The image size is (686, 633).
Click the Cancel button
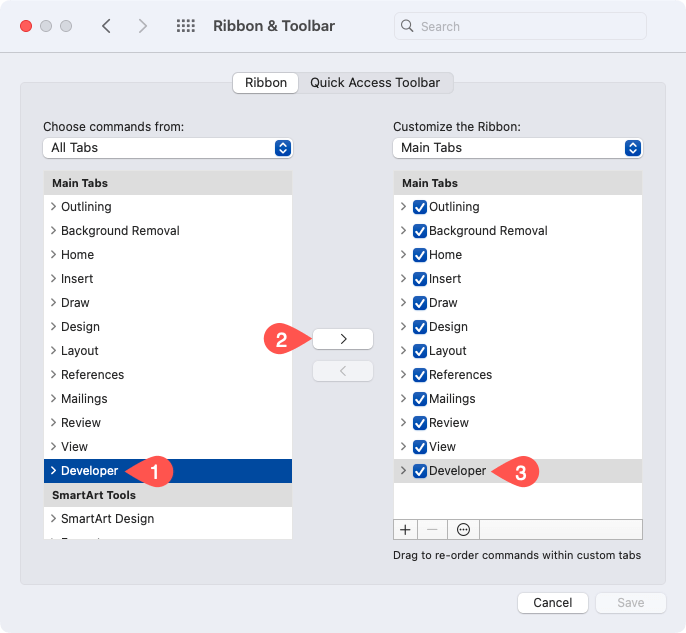tap(552, 603)
